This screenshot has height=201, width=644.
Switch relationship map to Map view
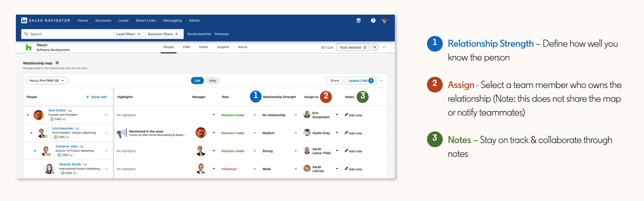[212, 80]
